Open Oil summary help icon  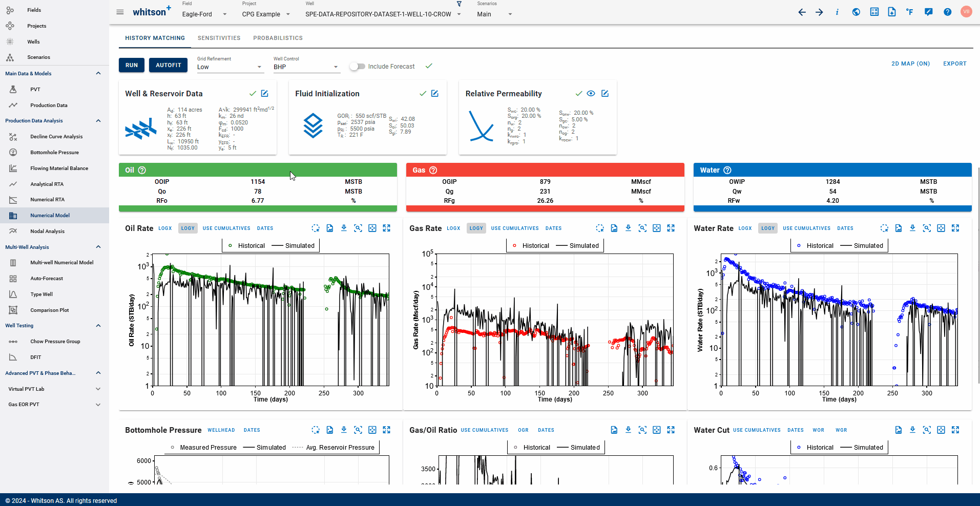tap(142, 171)
